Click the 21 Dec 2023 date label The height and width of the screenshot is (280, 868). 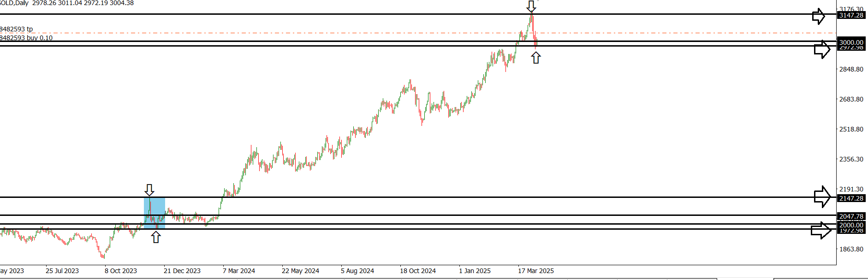[x=182, y=271]
